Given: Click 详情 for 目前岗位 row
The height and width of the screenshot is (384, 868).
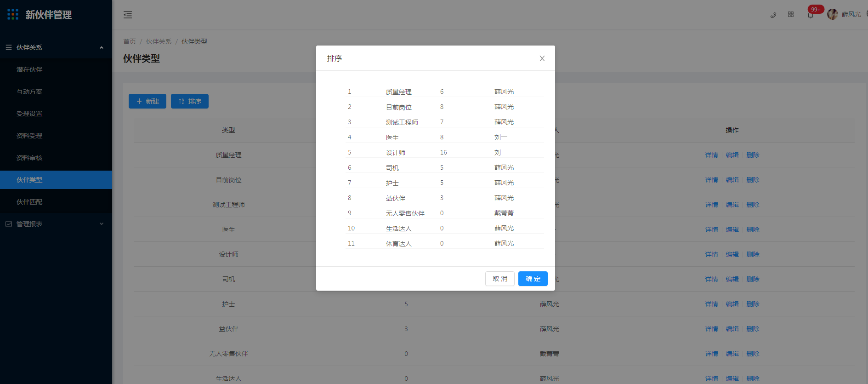Looking at the screenshot, I should (711, 180).
